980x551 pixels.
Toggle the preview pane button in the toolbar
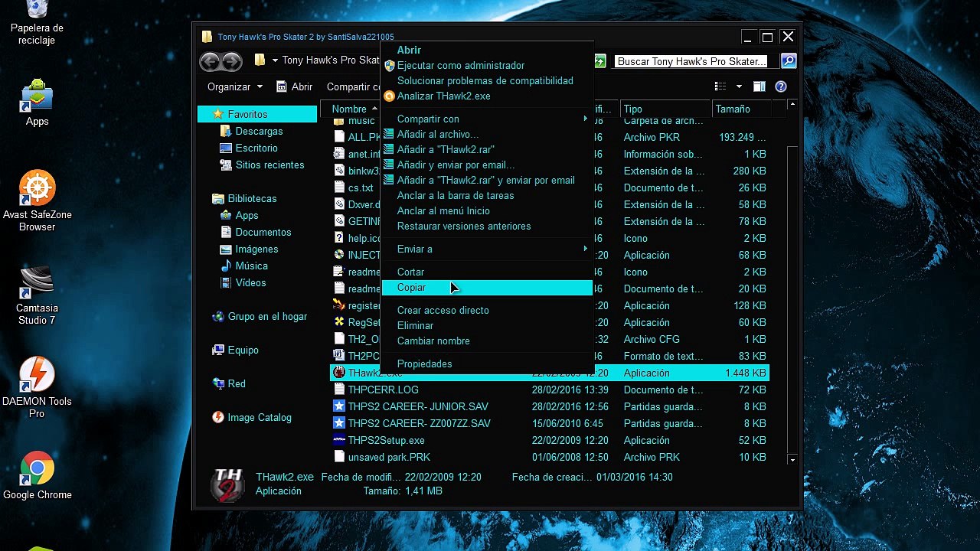[759, 86]
